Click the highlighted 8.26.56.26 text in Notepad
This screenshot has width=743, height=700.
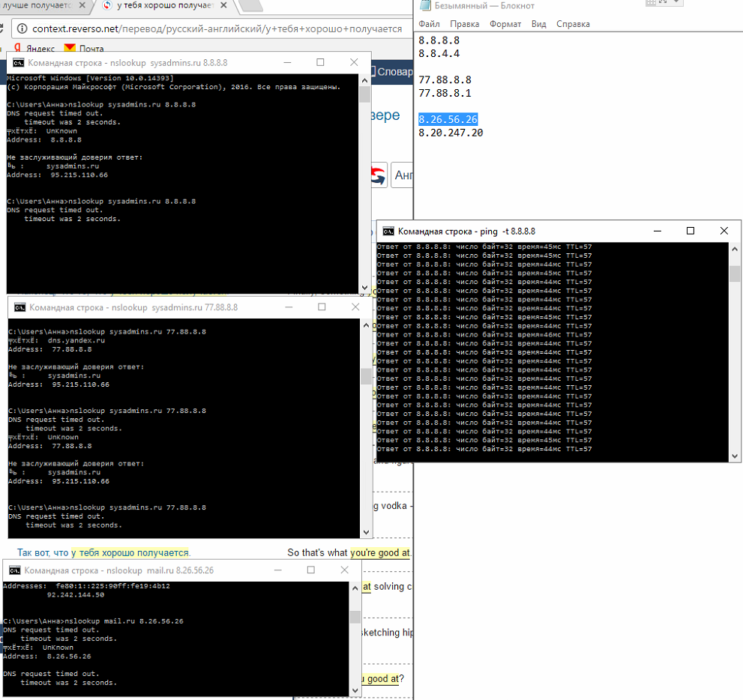click(x=448, y=119)
